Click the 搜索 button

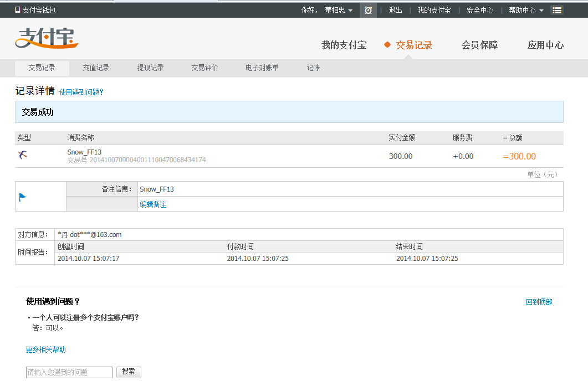(129, 372)
